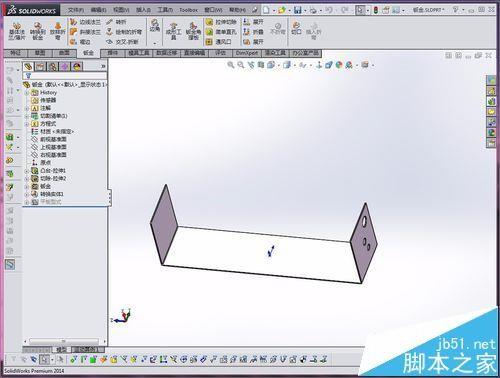The height and width of the screenshot is (378, 500).
Task: Select the Edge Flange tool
Action: [x=85, y=22]
